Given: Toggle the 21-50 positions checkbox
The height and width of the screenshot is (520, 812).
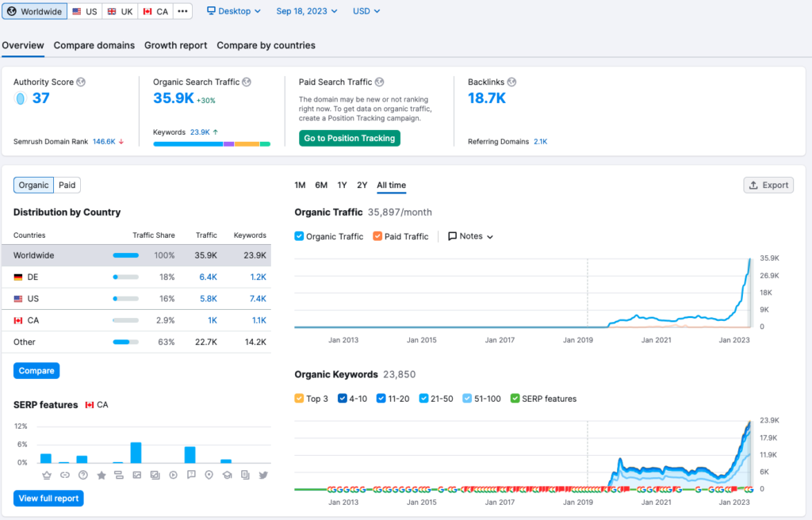Looking at the screenshot, I should [x=423, y=398].
